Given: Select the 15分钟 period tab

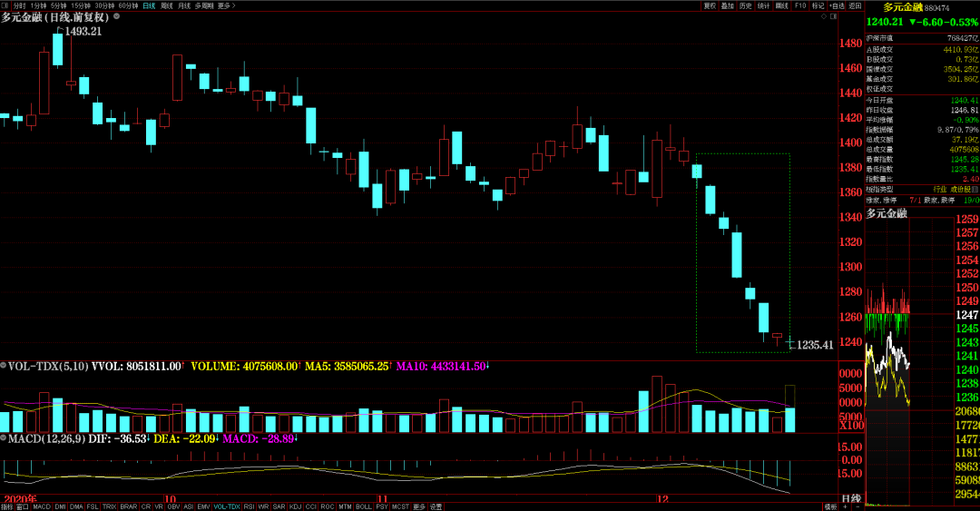Looking at the screenshot, I should pos(81,5).
